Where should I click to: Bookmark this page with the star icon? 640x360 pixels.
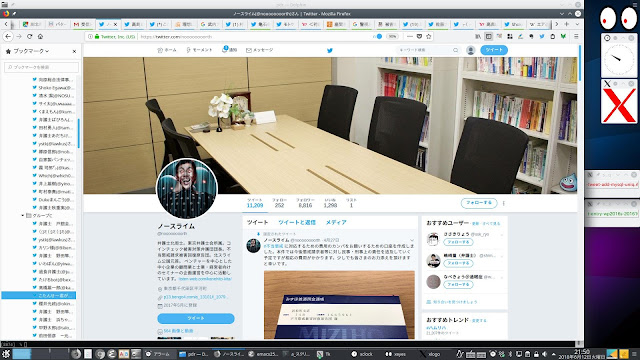click(429, 36)
